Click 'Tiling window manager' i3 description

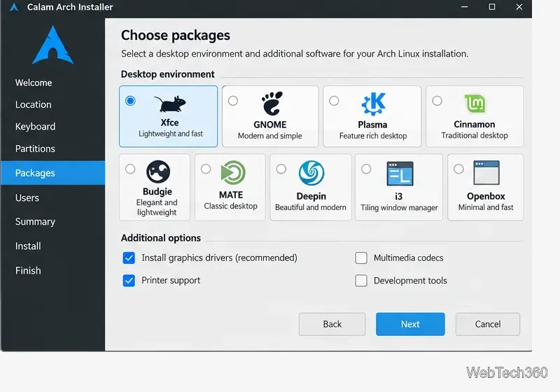pos(399,208)
